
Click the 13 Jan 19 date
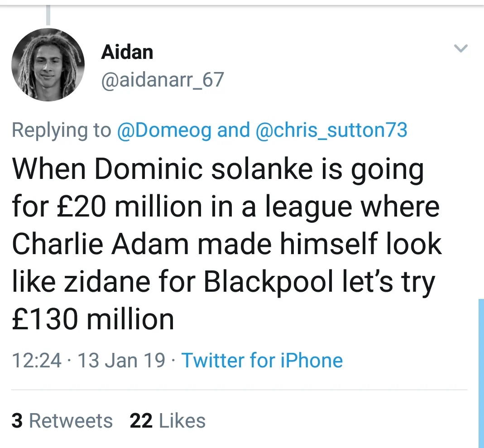pyautogui.click(x=121, y=360)
